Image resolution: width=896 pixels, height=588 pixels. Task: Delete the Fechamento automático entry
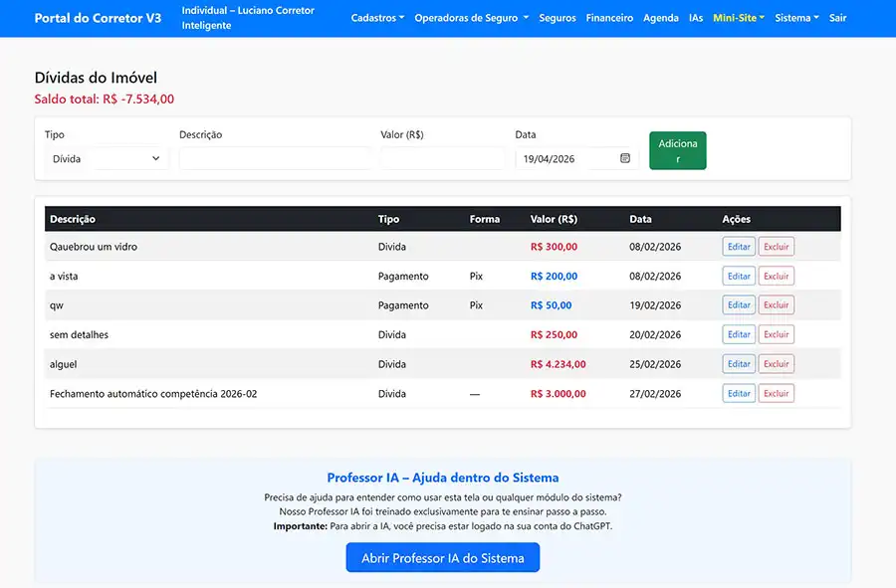click(x=776, y=392)
